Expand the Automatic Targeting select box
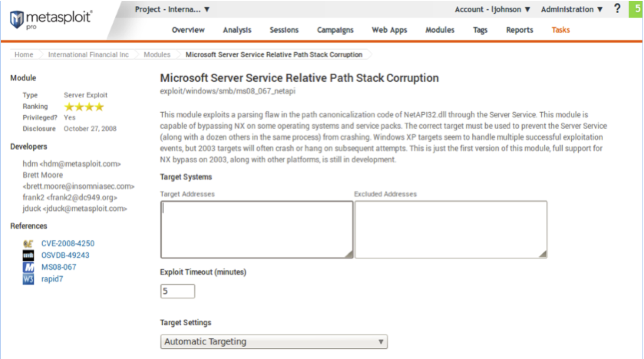 273,342
